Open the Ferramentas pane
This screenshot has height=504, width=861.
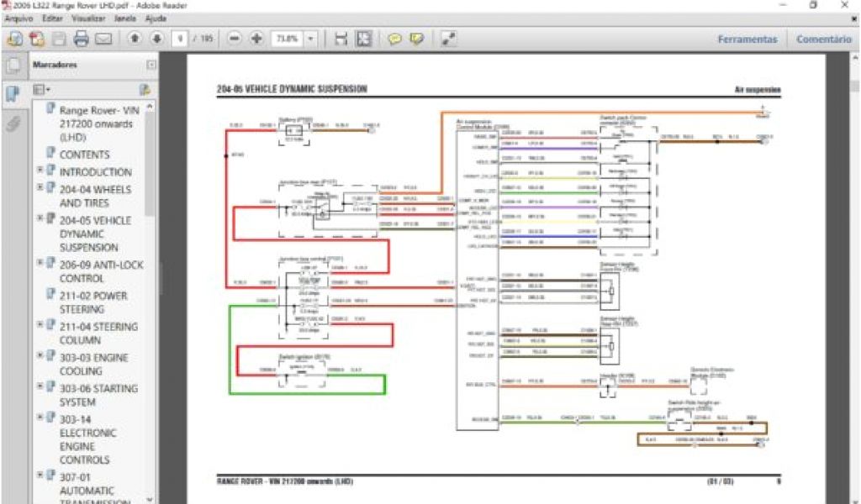click(747, 39)
